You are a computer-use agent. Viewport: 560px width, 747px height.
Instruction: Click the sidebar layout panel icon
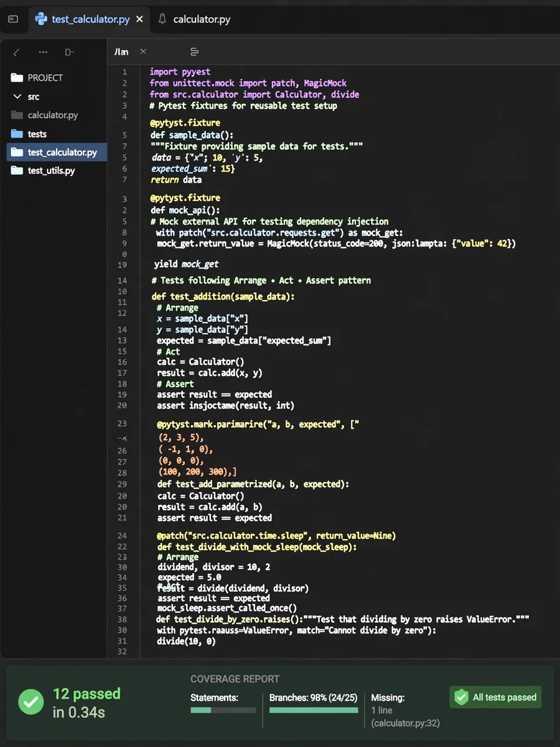69,52
